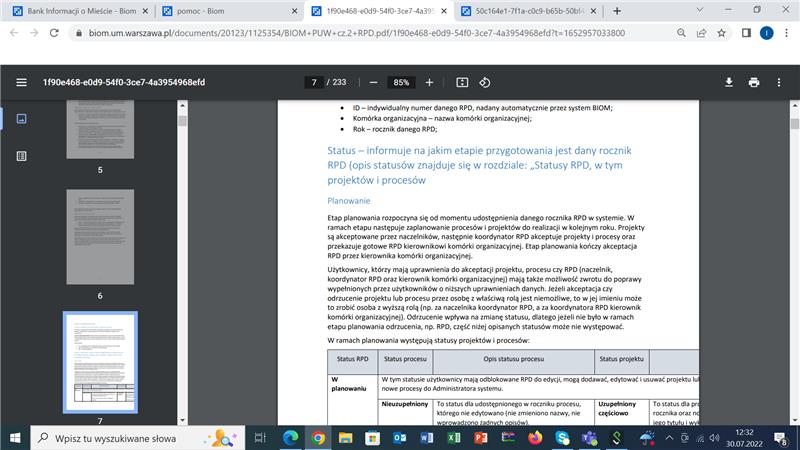Edit the 85% zoom level field
Image resolution: width=800 pixels, height=450 pixels.
click(401, 82)
